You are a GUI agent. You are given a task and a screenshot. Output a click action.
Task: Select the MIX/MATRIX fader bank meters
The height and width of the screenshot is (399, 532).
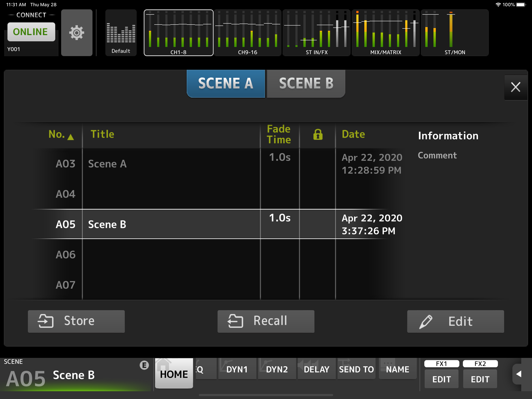(x=385, y=33)
